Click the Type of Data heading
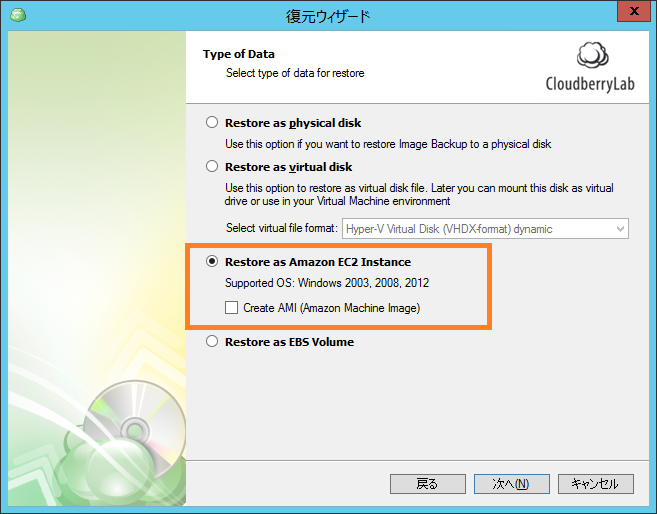 tap(239, 54)
